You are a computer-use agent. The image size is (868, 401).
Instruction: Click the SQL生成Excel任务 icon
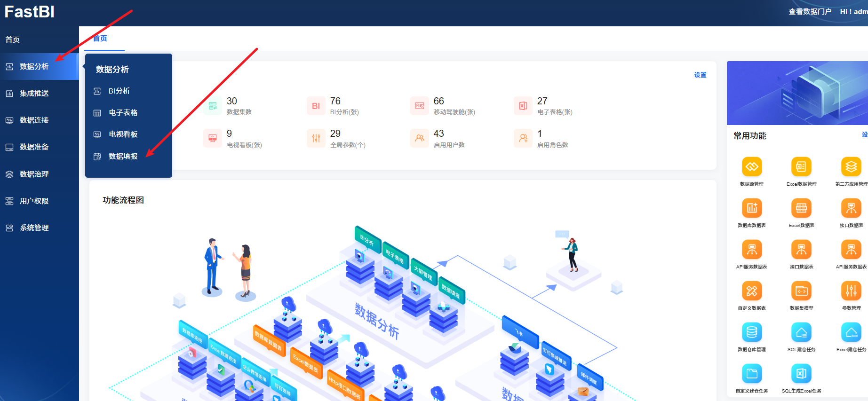(x=801, y=374)
